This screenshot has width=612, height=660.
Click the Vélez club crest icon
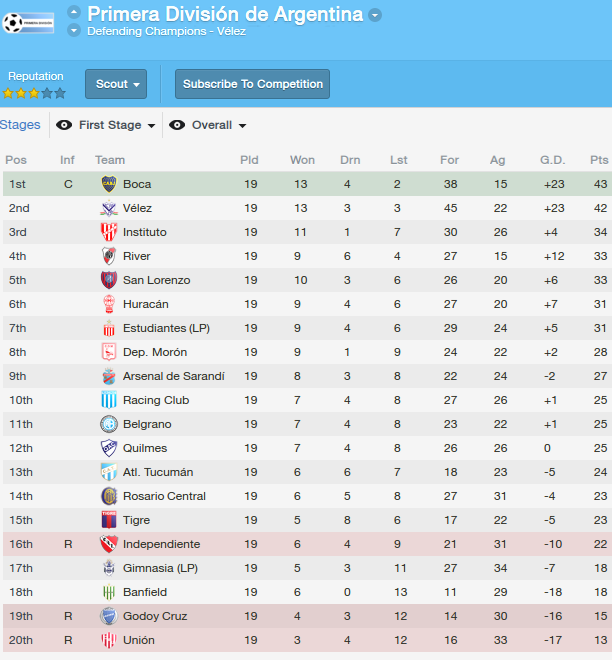[109, 208]
